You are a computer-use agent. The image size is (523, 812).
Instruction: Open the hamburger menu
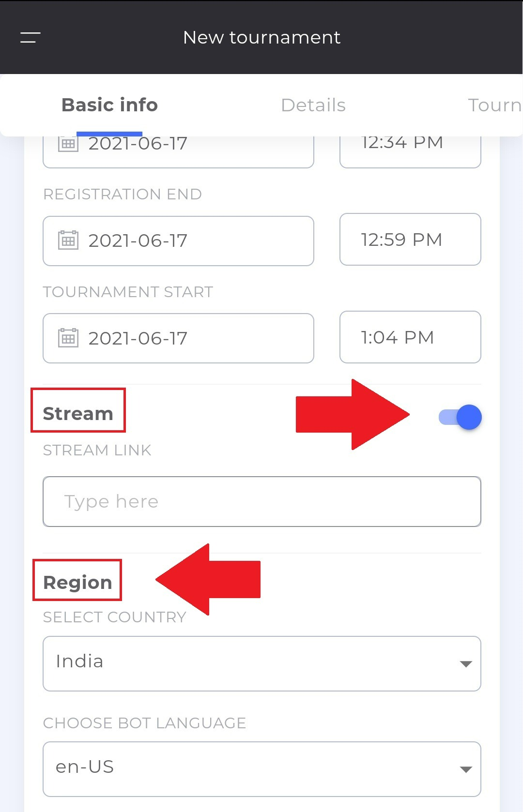point(30,37)
